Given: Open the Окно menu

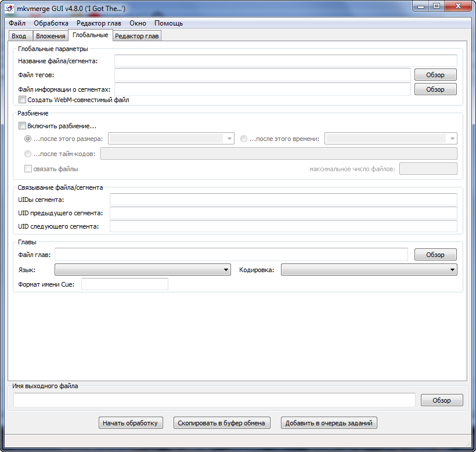Looking at the screenshot, I should pyautogui.click(x=138, y=23).
